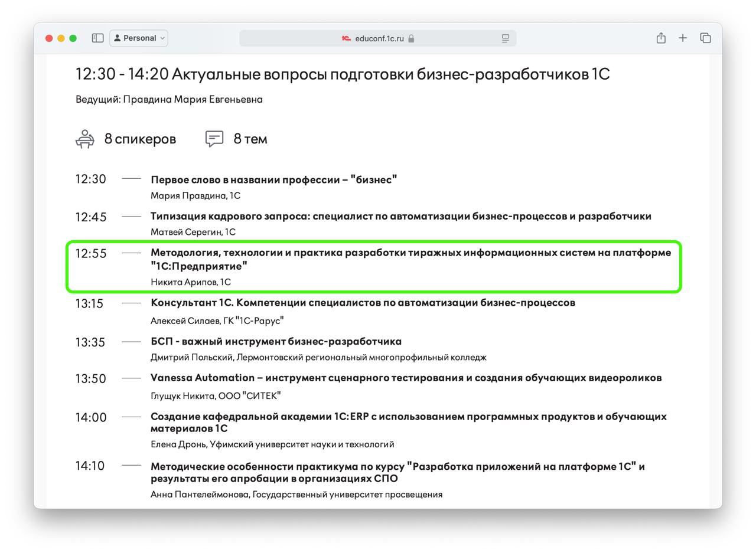Click speaker "Глущук Никита, ООО СИТЕК"
The width and height of the screenshot is (756, 553).
tap(216, 395)
